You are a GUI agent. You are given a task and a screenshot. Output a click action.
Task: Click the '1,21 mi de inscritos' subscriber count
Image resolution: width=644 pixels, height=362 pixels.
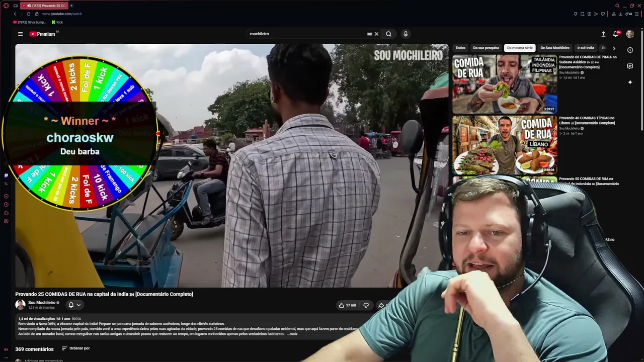tap(41, 307)
